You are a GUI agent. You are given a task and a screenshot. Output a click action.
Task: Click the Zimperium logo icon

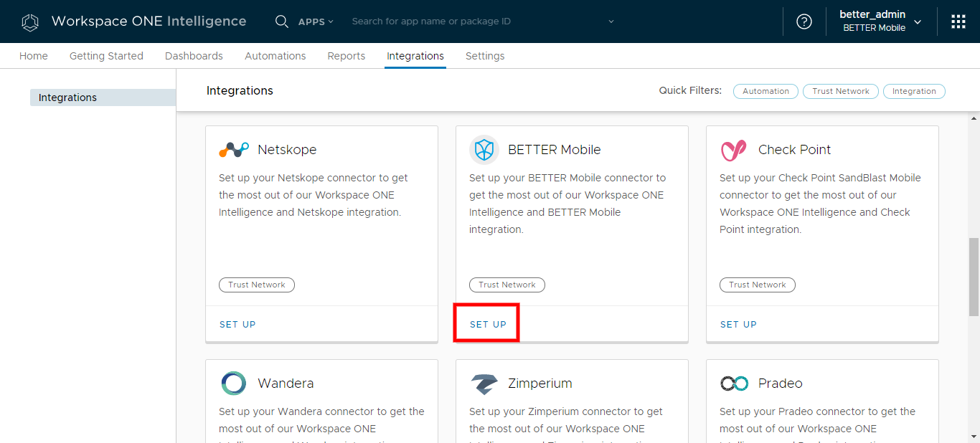[484, 384]
